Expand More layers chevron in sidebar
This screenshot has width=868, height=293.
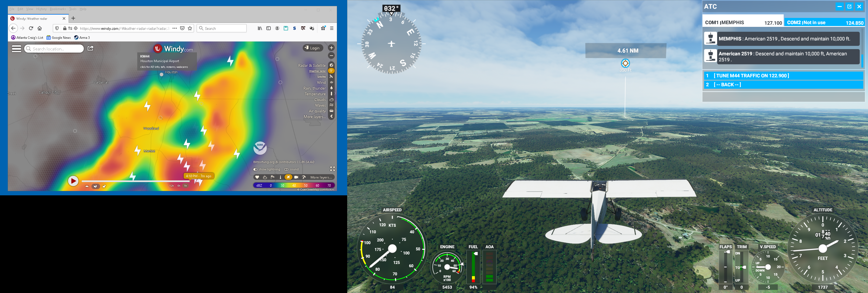[x=331, y=117]
